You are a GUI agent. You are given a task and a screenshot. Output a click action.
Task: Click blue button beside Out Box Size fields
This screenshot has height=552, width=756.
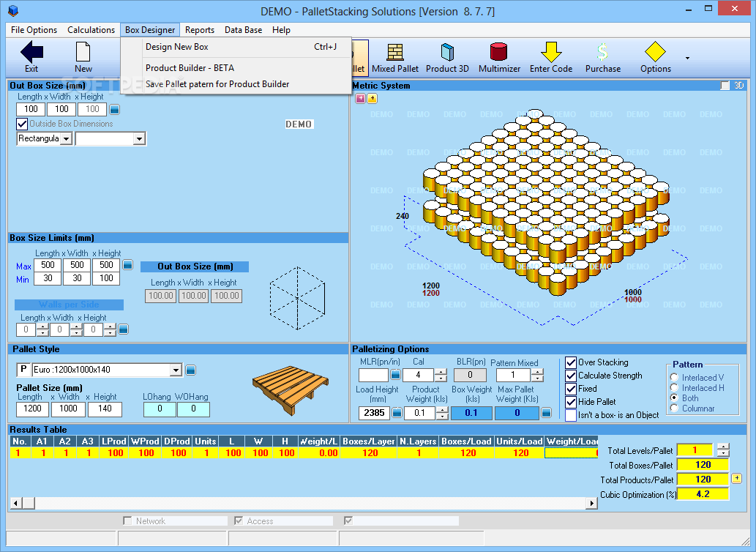[114, 109]
